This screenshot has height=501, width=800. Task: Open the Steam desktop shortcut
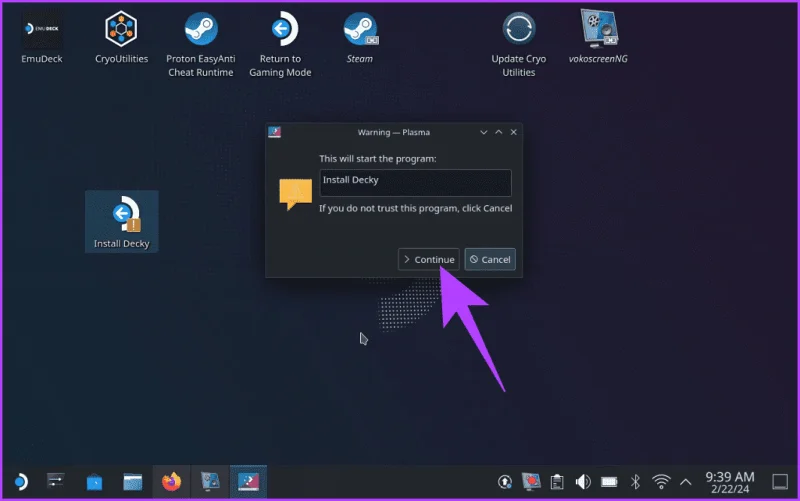point(360,37)
